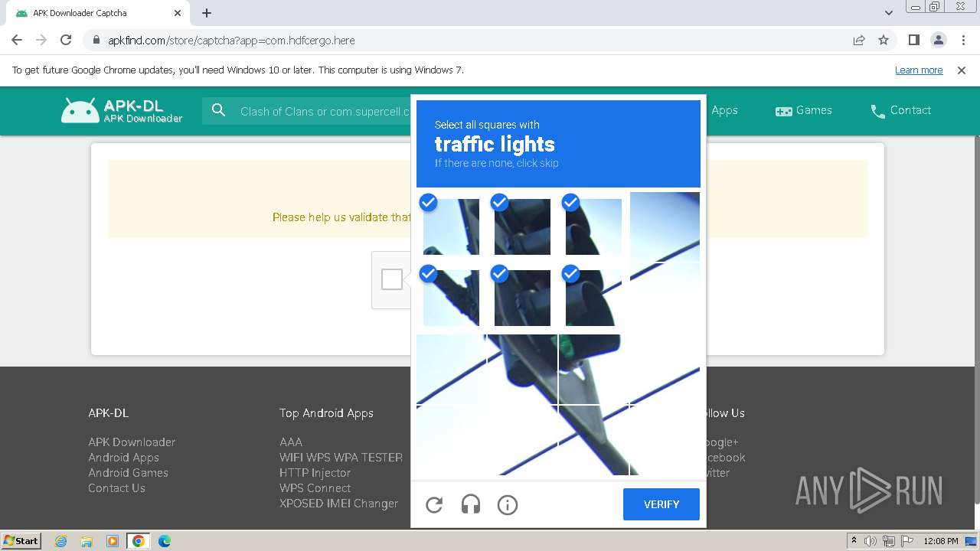The width and height of the screenshot is (980, 551).
Task: Close the APK Downloader Captcha tab
Action: tap(178, 13)
